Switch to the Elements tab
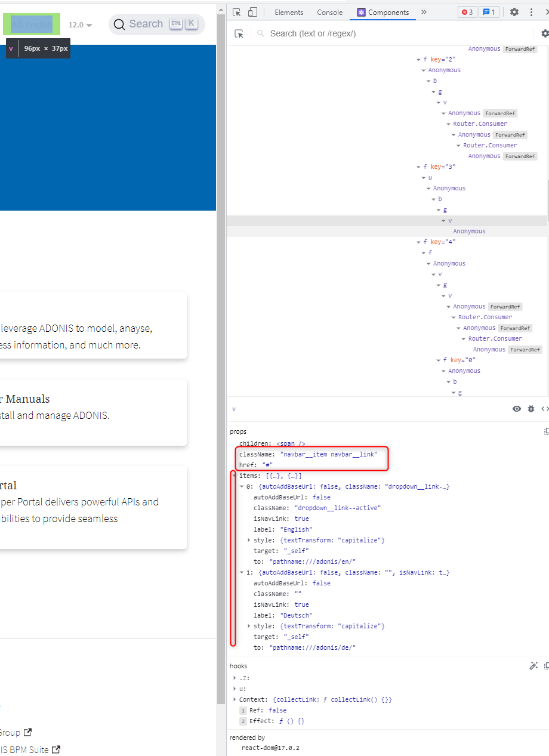This screenshot has height=756, width=549. pos(289,12)
